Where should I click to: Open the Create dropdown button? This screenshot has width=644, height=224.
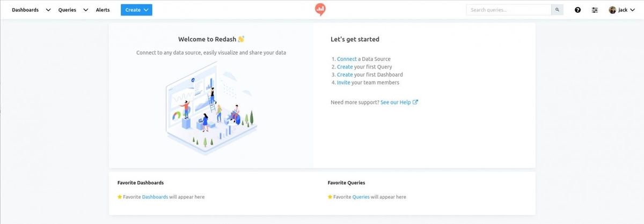pos(136,10)
